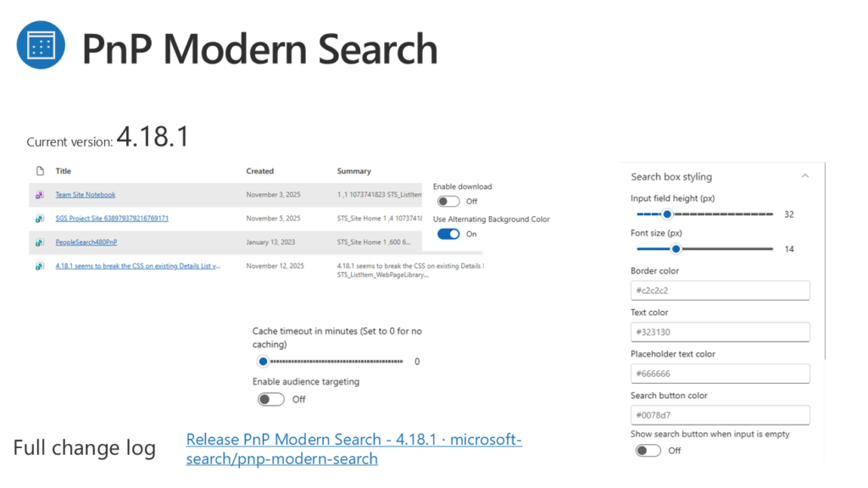Click the Cache timeout slider handle
The height and width of the screenshot is (488, 868).
coord(263,362)
